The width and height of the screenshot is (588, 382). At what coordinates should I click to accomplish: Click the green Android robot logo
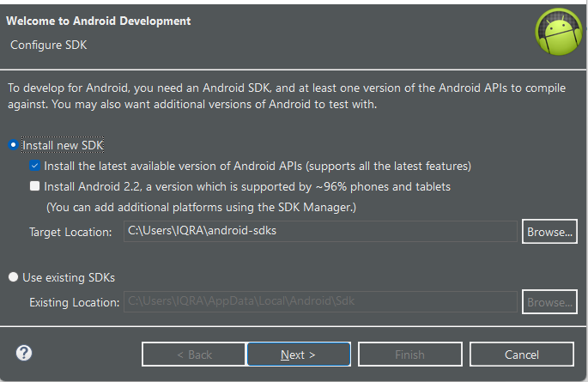(558, 32)
